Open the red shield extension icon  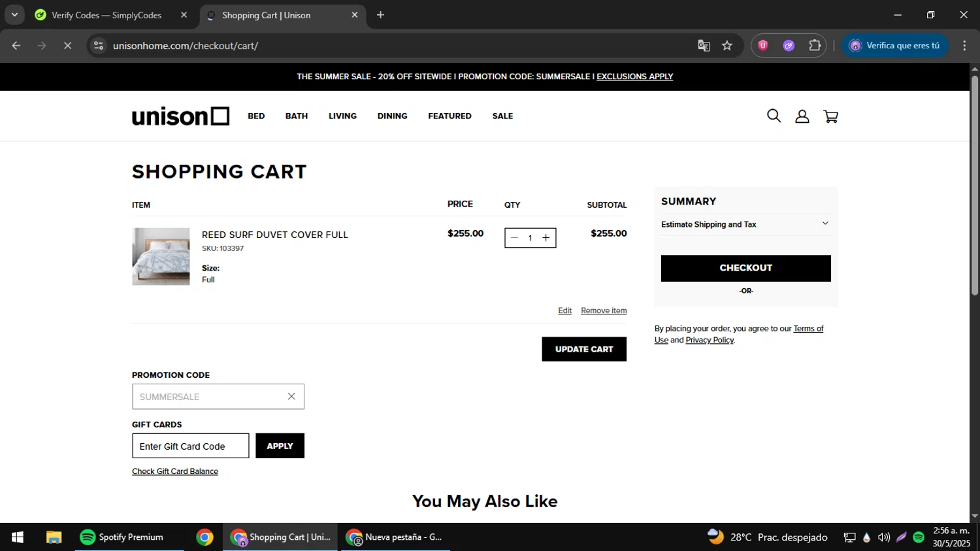[x=763, y=46]
